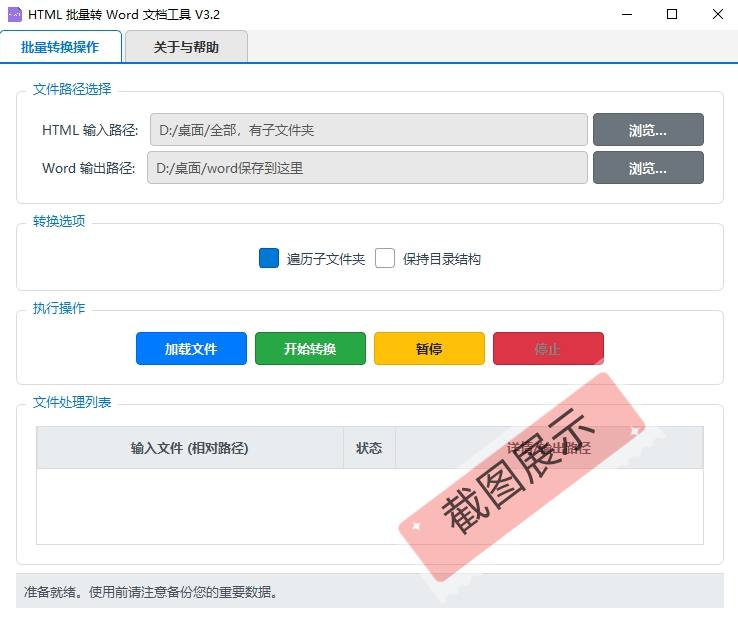Close the HTML 批量转 Word tool

click(717, 15)
